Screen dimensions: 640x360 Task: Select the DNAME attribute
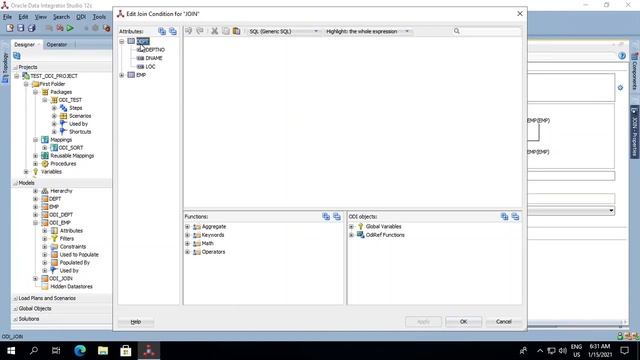click(153, 58)
